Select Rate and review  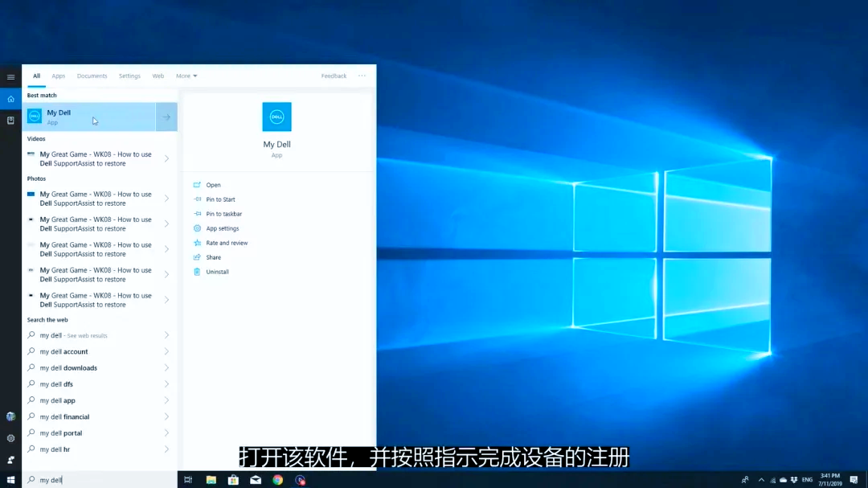pos(227,243)
